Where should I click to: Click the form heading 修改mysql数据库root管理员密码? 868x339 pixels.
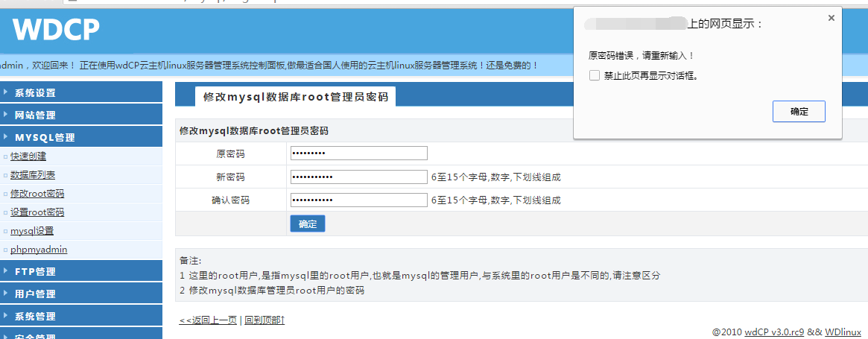tap(254, 130)
